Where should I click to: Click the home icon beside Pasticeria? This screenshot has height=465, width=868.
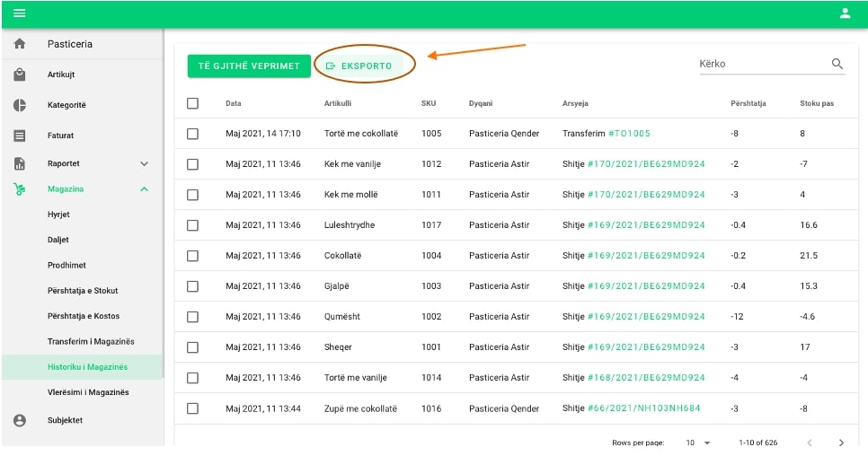tap(20, 44)
